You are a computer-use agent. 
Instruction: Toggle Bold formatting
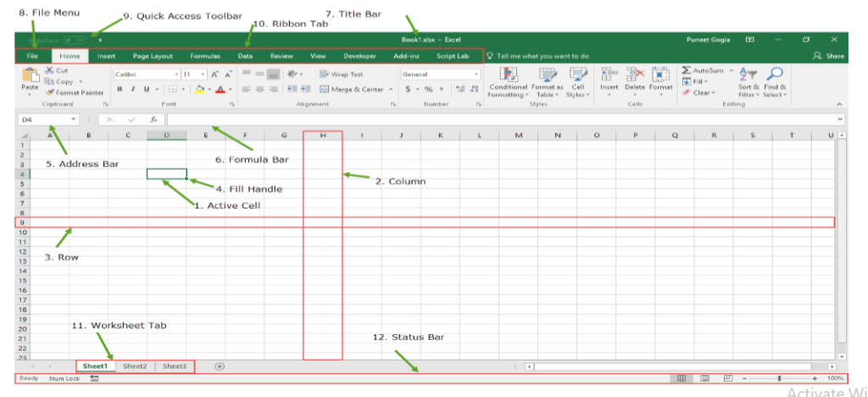click(x=120, y=89)
